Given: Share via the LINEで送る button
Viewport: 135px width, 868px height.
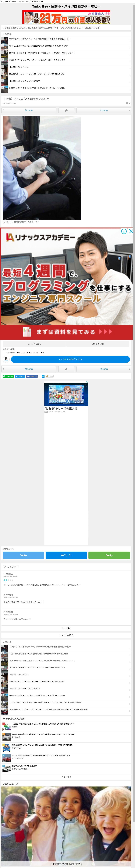Looking at the screenshot, I should 8,376.
